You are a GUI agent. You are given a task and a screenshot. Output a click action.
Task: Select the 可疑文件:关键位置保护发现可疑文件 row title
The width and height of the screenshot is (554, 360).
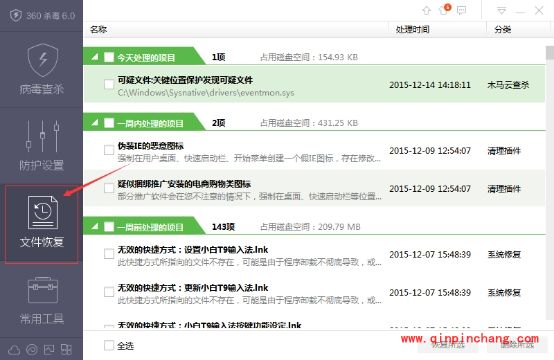pyautogui.click(x=185, y=80)
